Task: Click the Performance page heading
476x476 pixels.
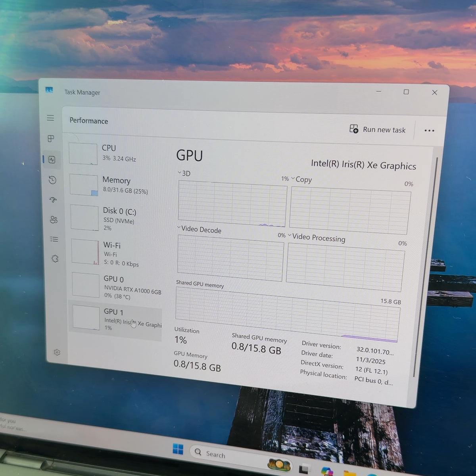Action: point(89,121)
